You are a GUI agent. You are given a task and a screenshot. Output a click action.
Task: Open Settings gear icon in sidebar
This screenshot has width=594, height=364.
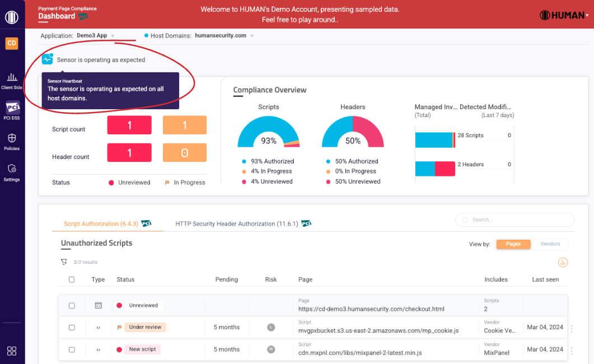[x=12, y=169]
